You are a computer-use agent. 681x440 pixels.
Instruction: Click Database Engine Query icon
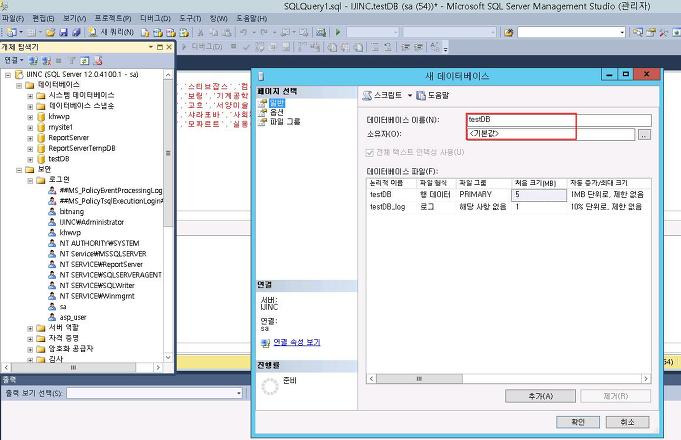(x=145, y=33)
